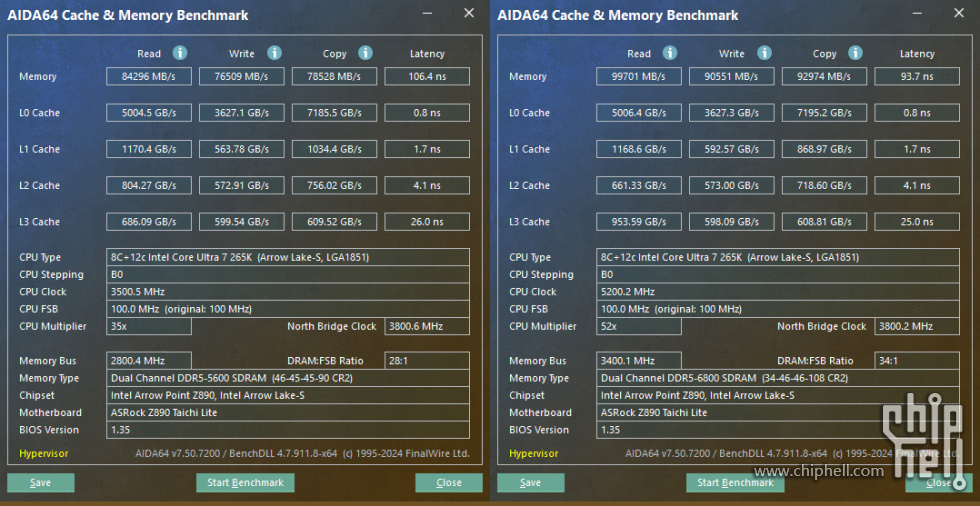This screenshot has width=980, height=506.
Task: Close the left AIDA64 window
Action: [469, 12]
